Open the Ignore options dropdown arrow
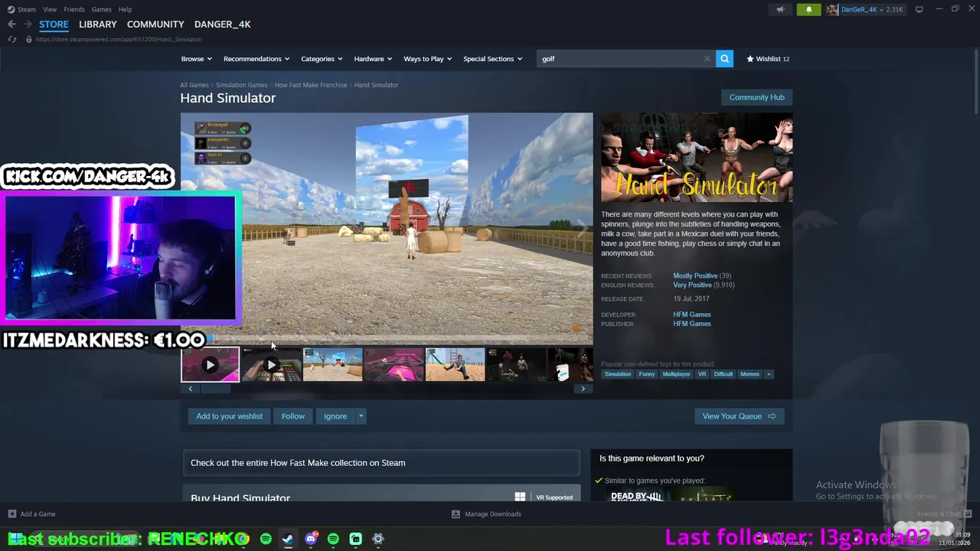980x551 pixels. pos(361,416)
